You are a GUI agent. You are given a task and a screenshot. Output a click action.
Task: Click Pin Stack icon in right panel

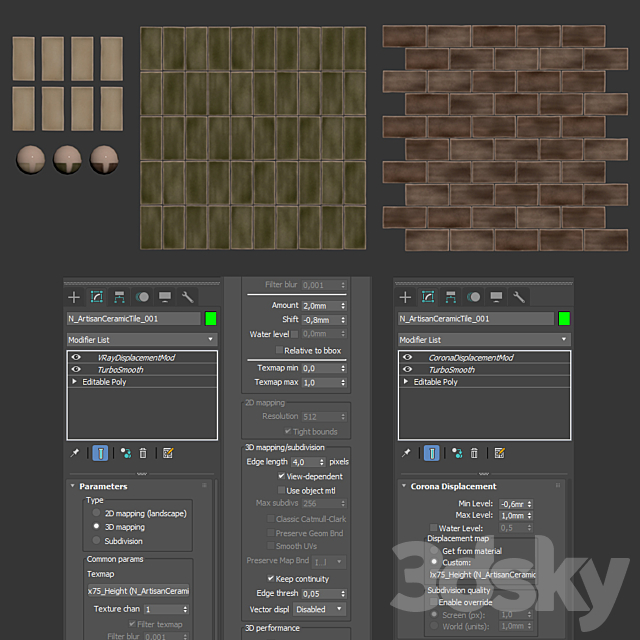click(406, 453)
